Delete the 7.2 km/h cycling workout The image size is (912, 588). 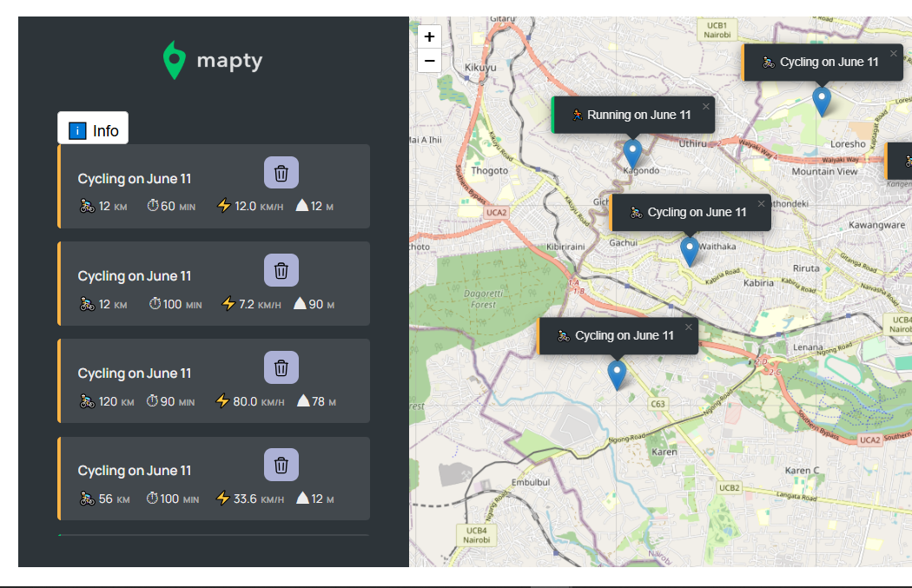click(x=281, y=270)
